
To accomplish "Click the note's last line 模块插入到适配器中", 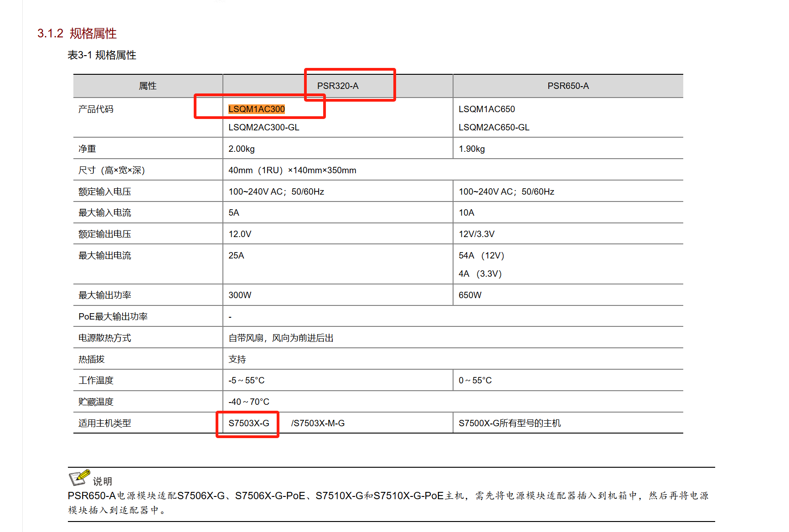I will click(x=116, y=510).
